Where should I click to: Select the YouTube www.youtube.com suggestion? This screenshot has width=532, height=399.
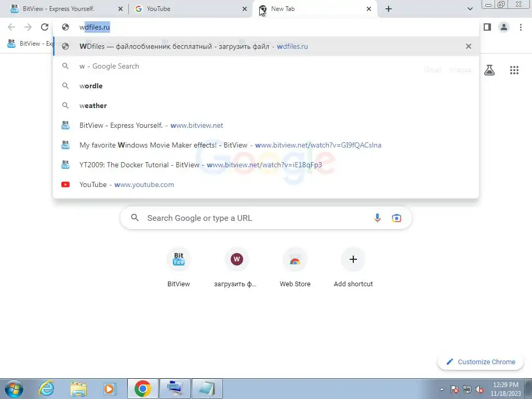(266, 184)
